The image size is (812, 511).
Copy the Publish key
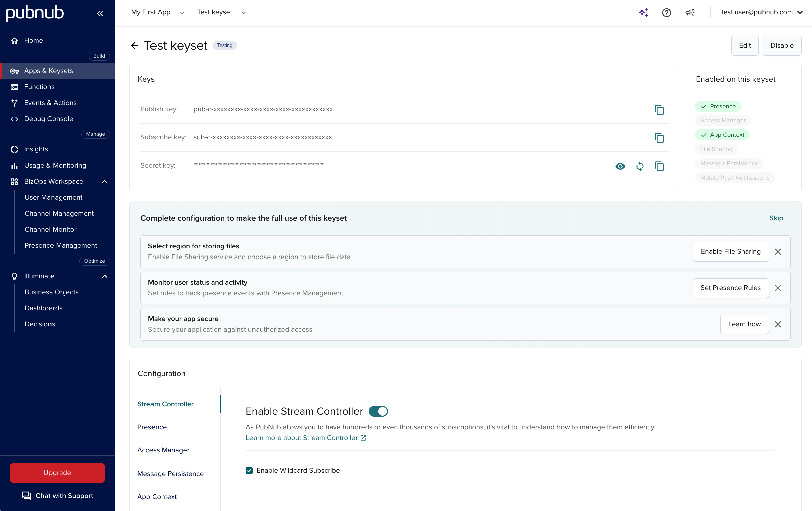[x=659, y=110]
